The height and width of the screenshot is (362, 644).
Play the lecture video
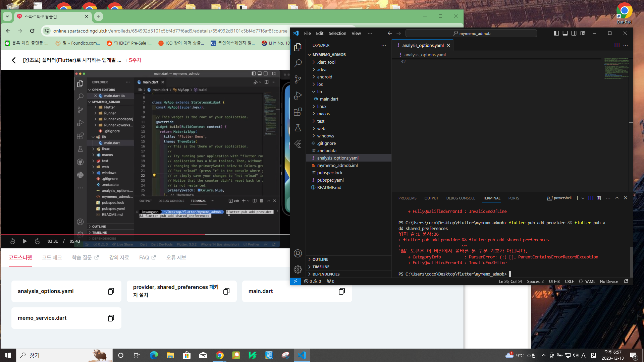(x=24, y=241)
